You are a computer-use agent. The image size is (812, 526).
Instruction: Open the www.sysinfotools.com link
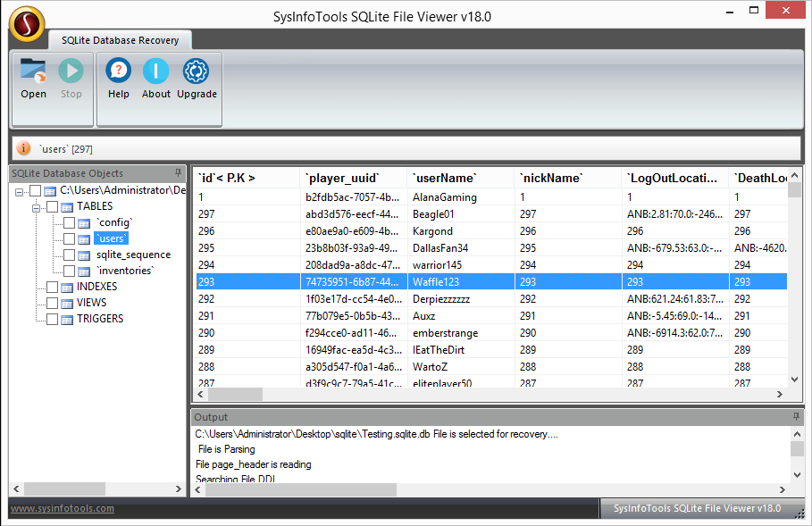click(x=63, y=509)
